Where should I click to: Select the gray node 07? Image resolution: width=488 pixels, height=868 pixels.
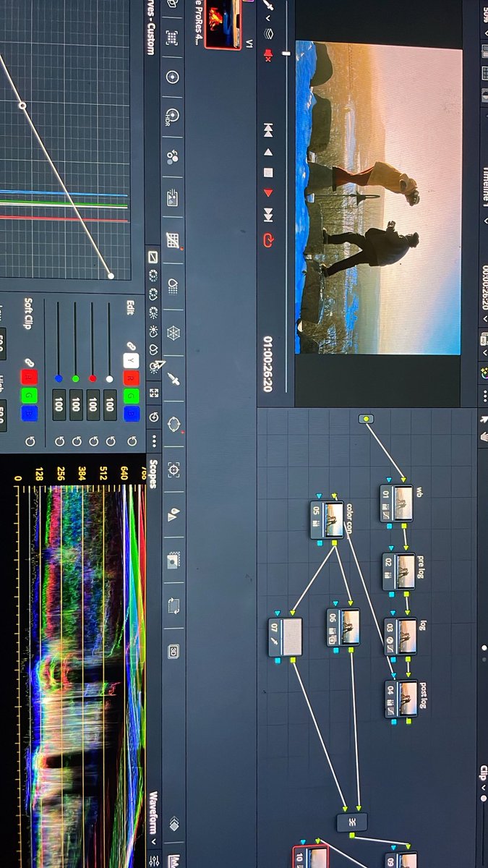pos(285,637)
